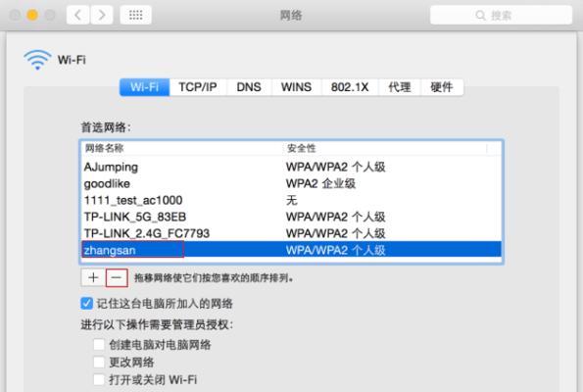Click in the search input field
The image size is (583, 392).
(x=501, y=16)
